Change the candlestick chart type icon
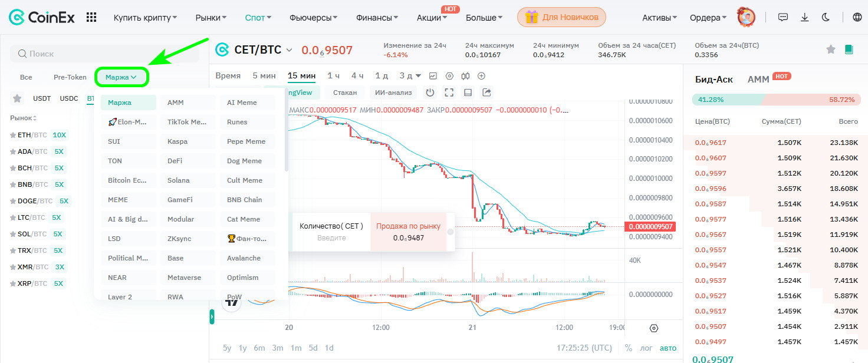 coord(465,76)
